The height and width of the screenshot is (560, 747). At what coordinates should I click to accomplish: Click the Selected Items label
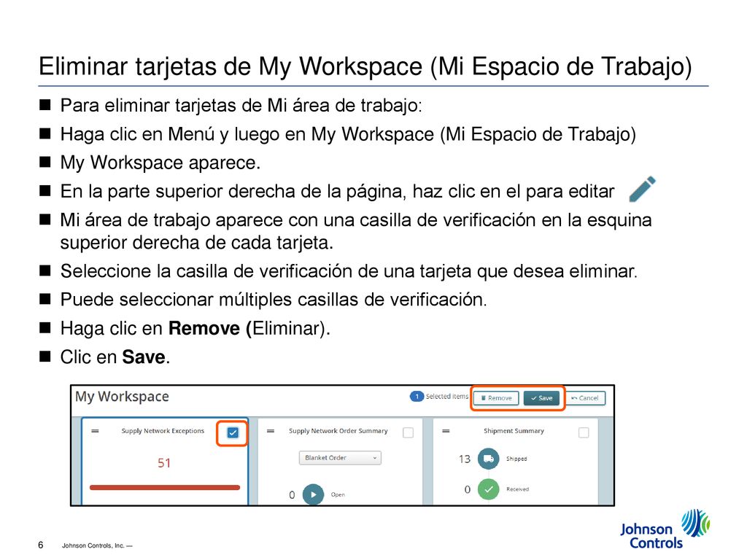(447, 396)
